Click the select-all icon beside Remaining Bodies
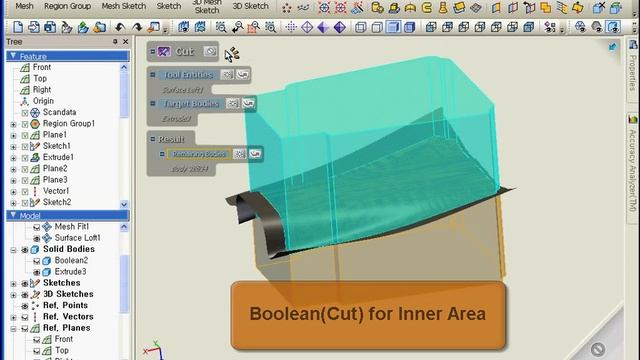Image resolution: width=640 pixels, height=360 pixels. pyautogui.click(x=240, y=154)
